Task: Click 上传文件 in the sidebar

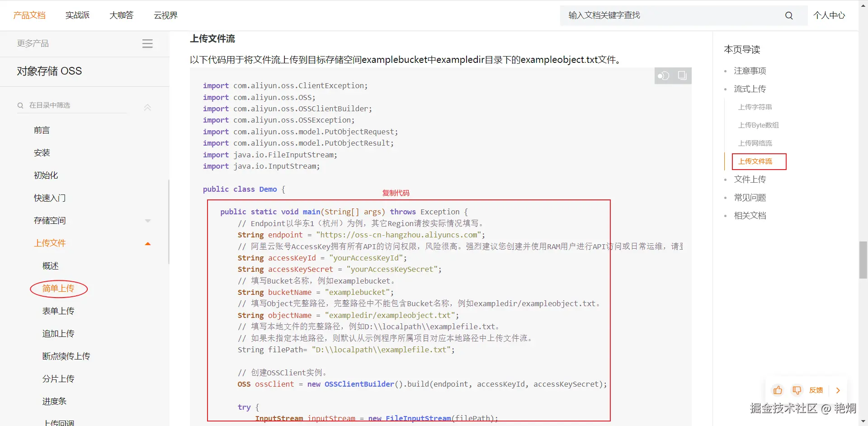Action: pyautogui.click(x=50, y=243)
